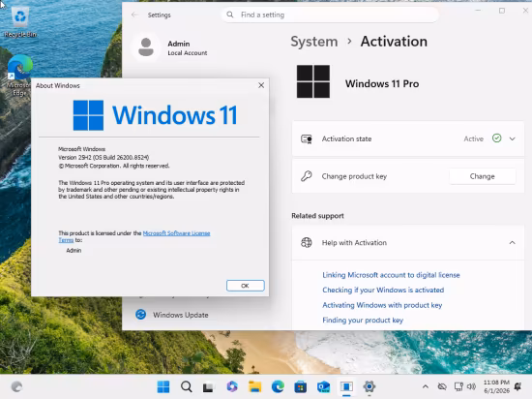Click the Settings back arrow
The height and width of the screenshot is (399, 532).
(134, 15)
